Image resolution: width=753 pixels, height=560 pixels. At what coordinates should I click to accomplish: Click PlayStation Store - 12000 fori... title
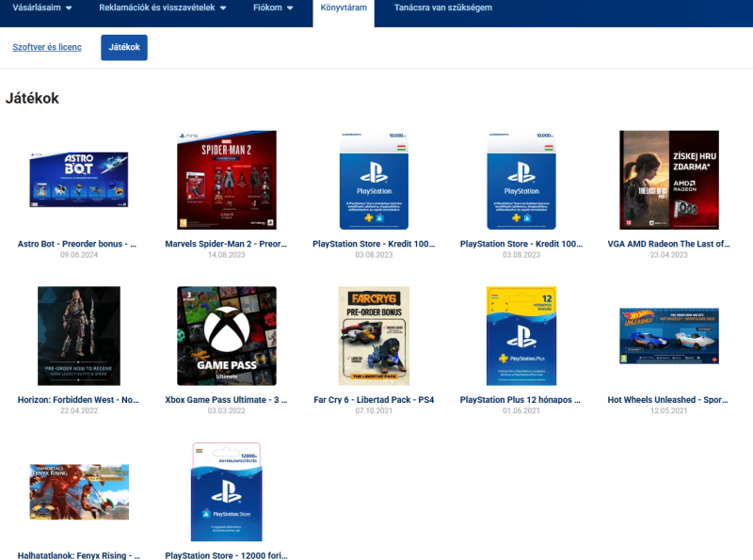[x=226, y=555]
